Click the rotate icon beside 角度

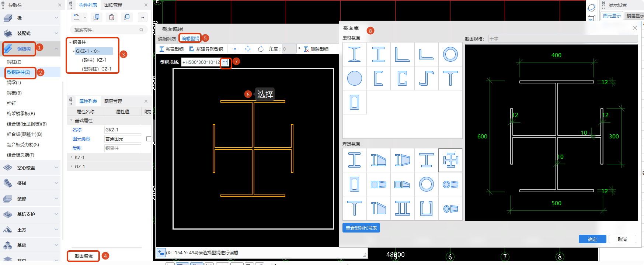[x=261, y=49]
